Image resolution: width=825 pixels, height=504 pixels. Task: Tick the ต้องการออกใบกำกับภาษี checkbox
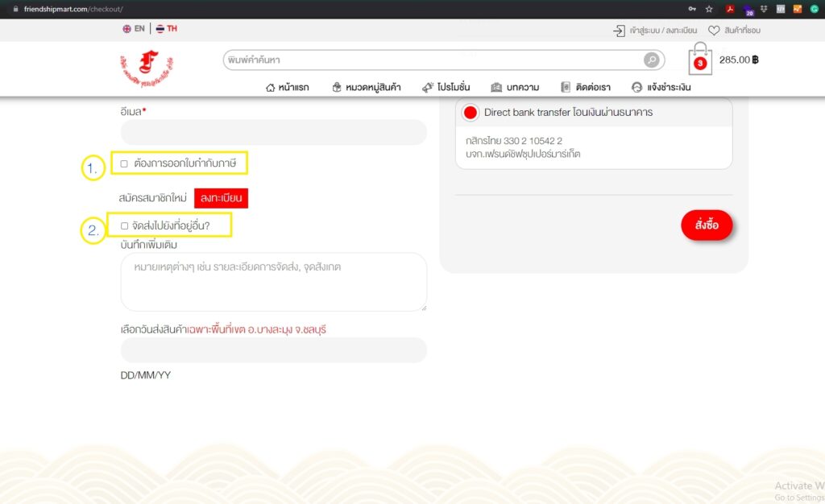(124, 163)
